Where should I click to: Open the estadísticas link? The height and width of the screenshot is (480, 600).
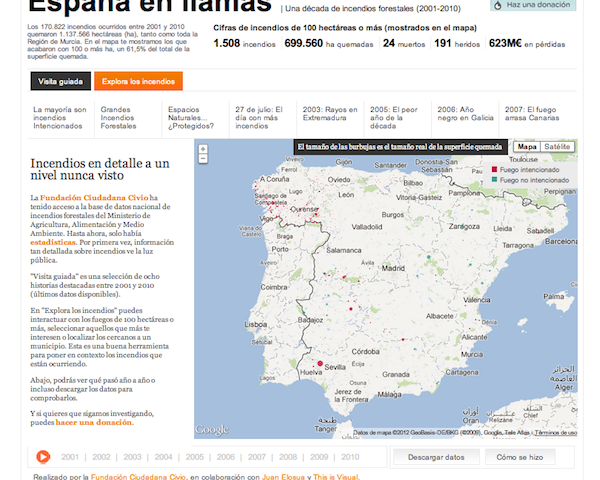click(x=53, y=242)
